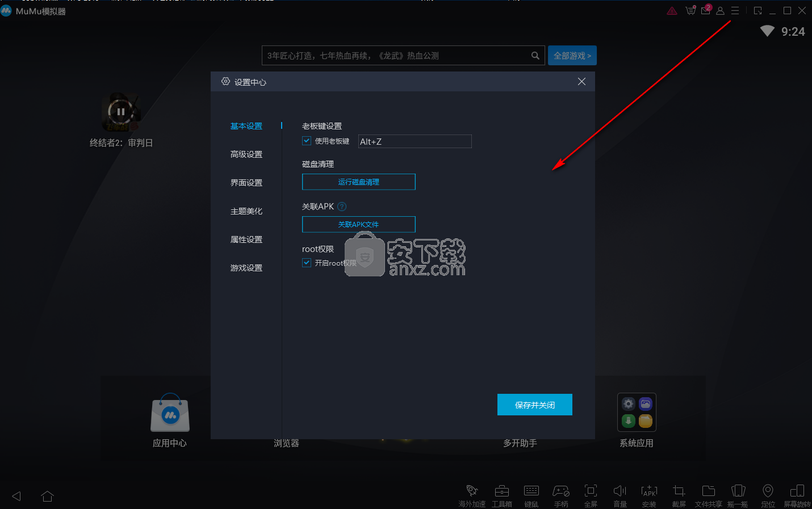Click the red warning triangle icon
Screen dimensions: 812x509
(x=672, y=11)
